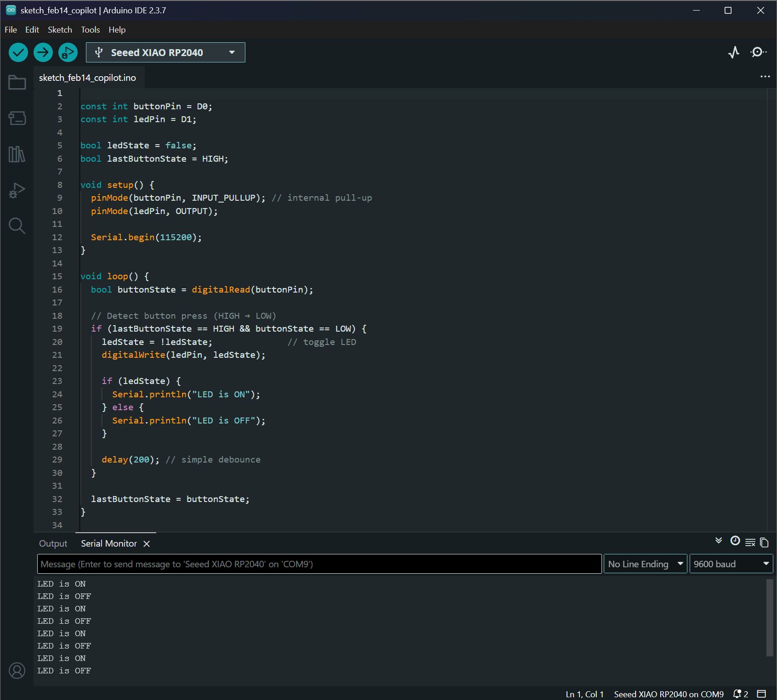Upload the sketch with the arrow button
The image size is (777, 700).
pos(43,52)
